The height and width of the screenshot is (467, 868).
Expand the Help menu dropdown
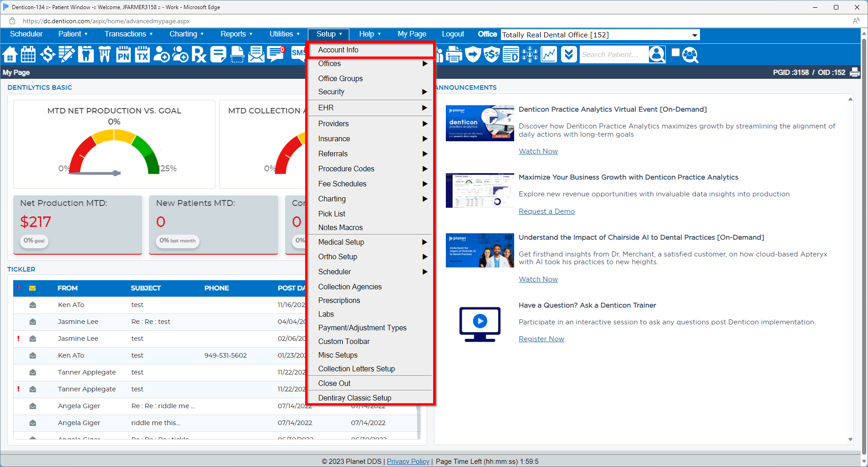point(370,34)
